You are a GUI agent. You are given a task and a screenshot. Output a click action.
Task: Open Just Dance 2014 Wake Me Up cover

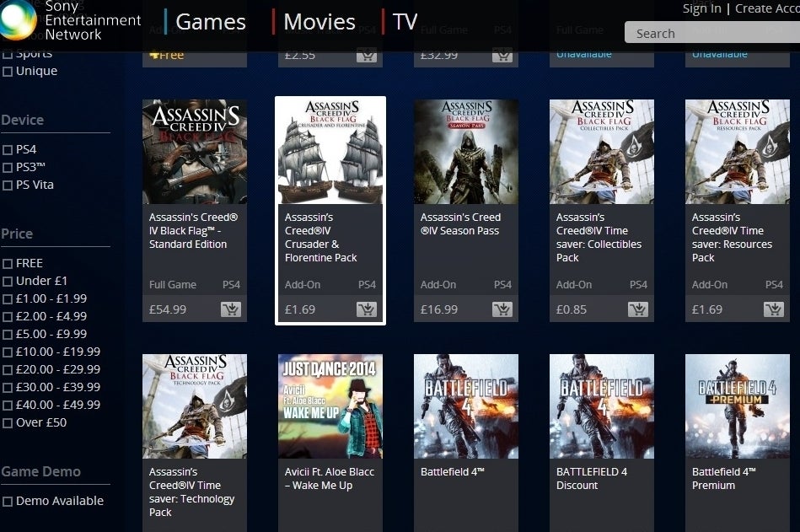pos(330,406)
